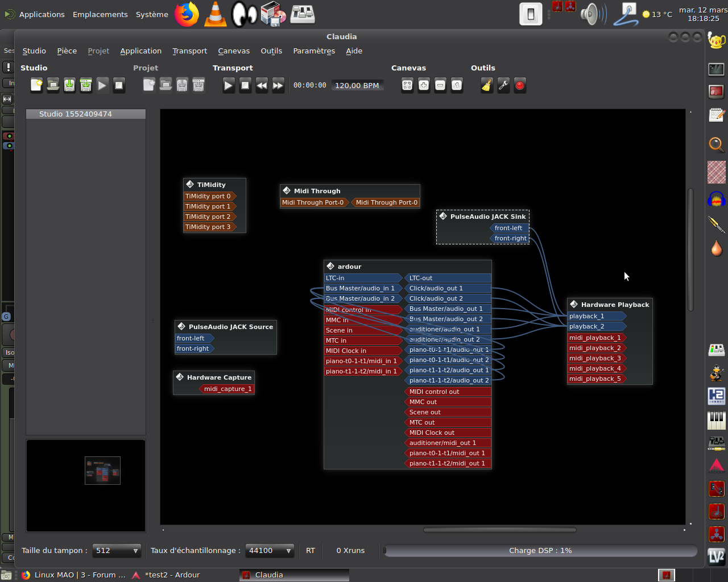Click the broom clear Xruns icon
The image size is (728, 582).
[x=487, y=85]
